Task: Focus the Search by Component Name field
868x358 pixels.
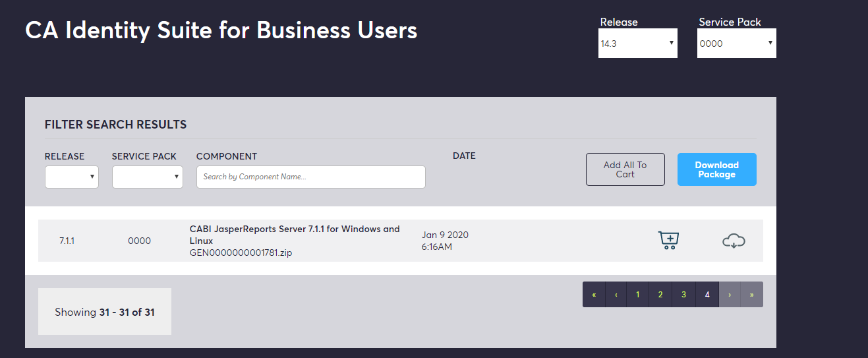Action: click(x=311, y=177)
